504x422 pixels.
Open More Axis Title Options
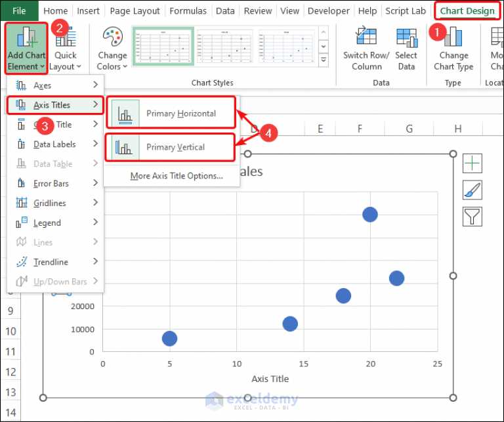(177, 176)
